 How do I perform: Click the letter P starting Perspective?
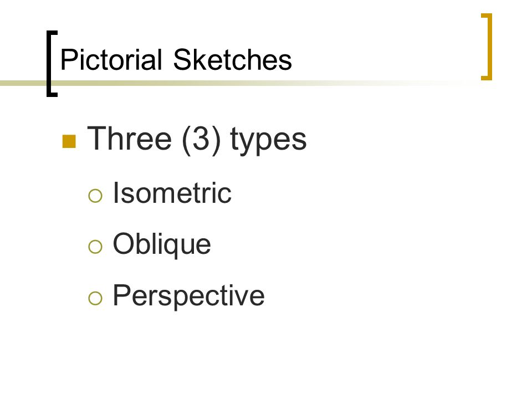[x=121, y=294]
